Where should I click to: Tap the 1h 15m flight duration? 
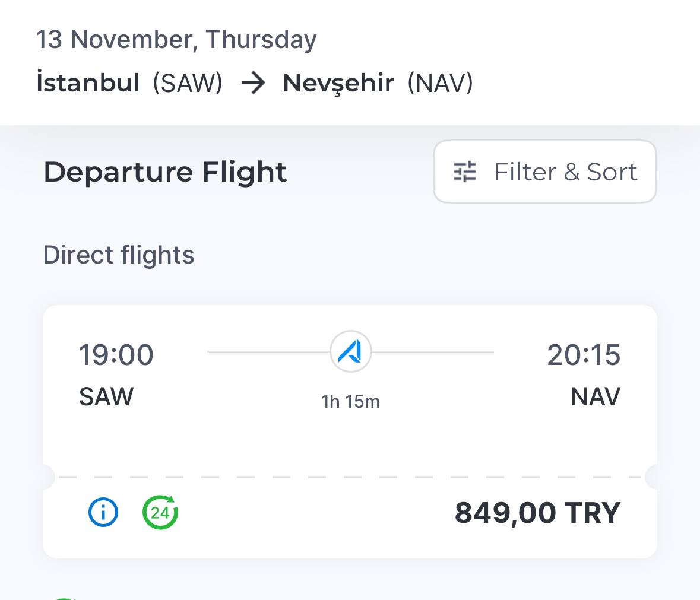coord(350,402)
